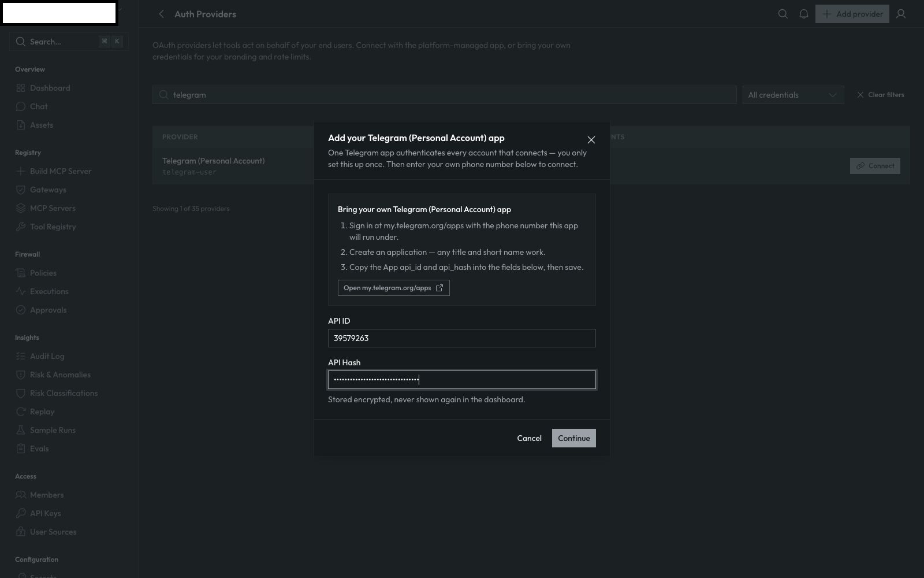Click the "Telegram (Personal Account)" provider name
924x578 pixels.
[x=213, y=161]
